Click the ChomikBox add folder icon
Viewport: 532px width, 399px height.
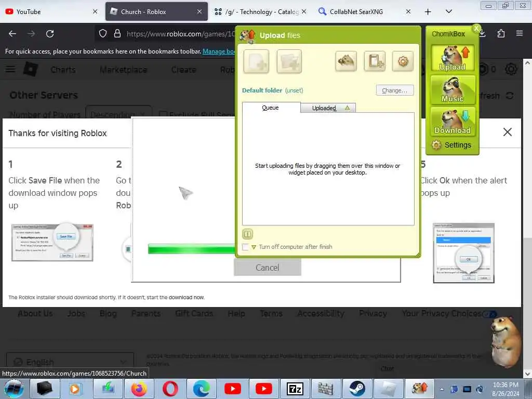coord(289,61)
